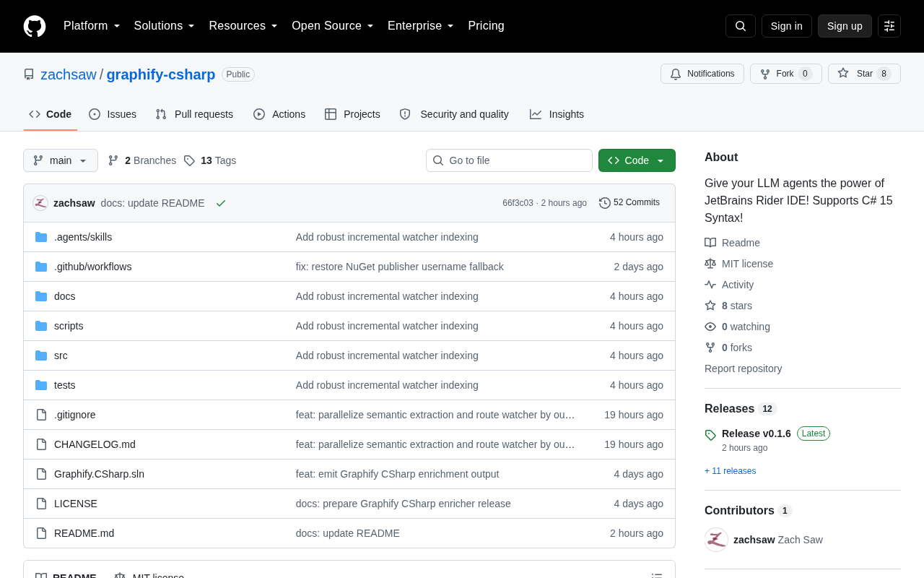Open the Contributors heading link

pos(748,511)
